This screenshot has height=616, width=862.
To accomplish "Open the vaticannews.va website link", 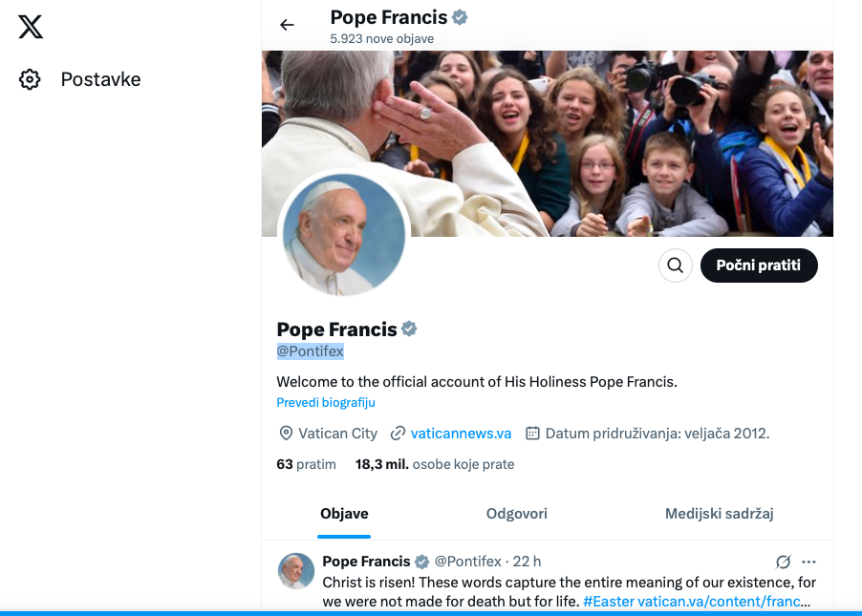I will click(461, 434).
